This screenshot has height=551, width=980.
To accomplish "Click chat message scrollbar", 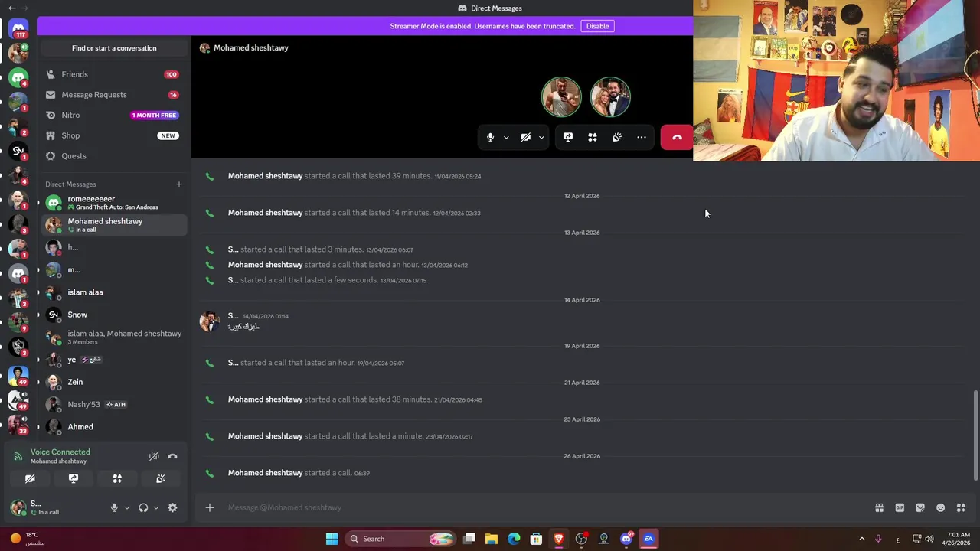I will coord(975,435).
